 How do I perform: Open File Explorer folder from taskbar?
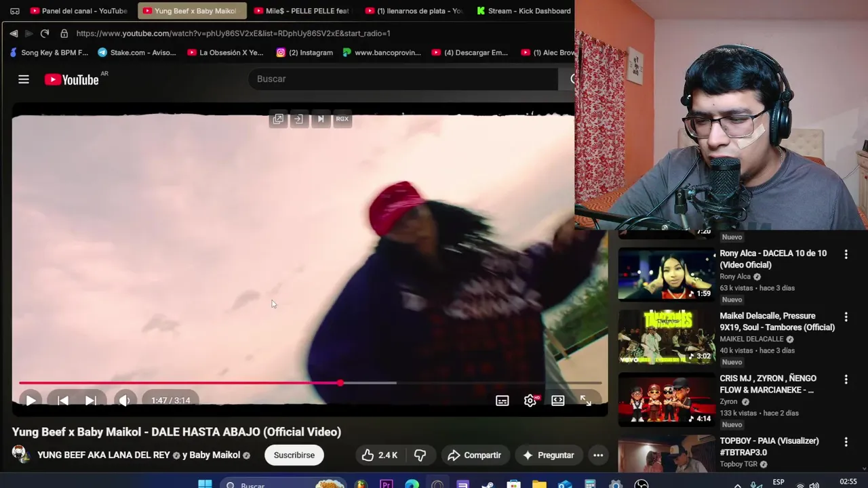coord(539,485)
